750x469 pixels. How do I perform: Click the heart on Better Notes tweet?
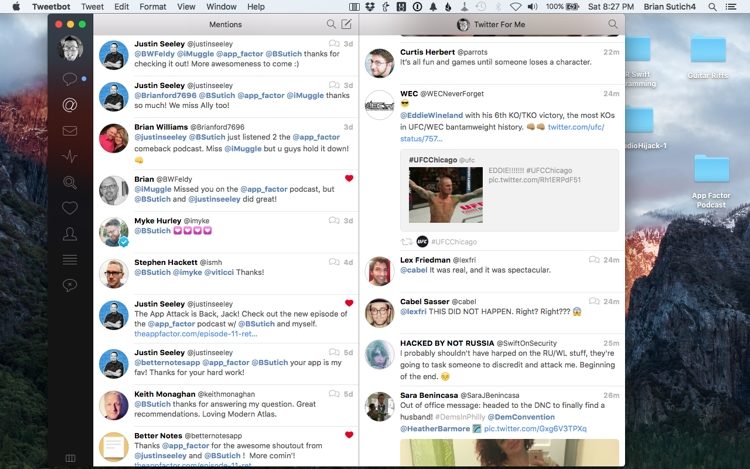point(349,435)
